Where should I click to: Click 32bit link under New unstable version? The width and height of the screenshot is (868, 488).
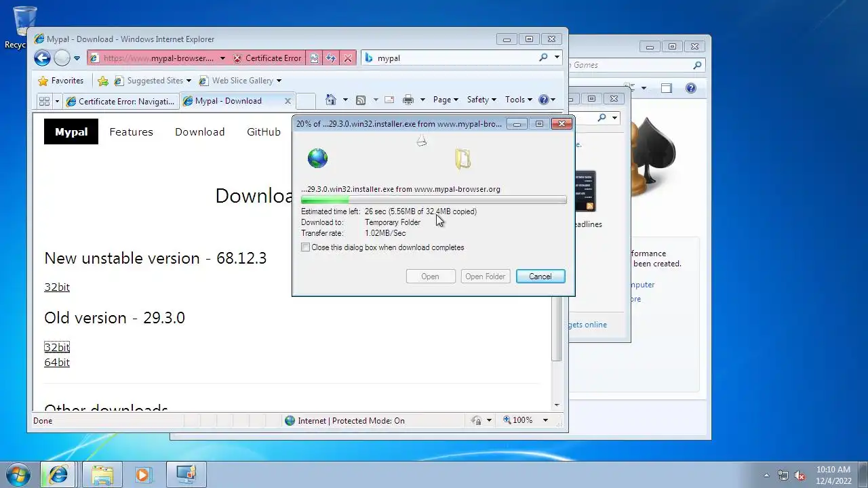pyautogui.click(x=57, y=287)
